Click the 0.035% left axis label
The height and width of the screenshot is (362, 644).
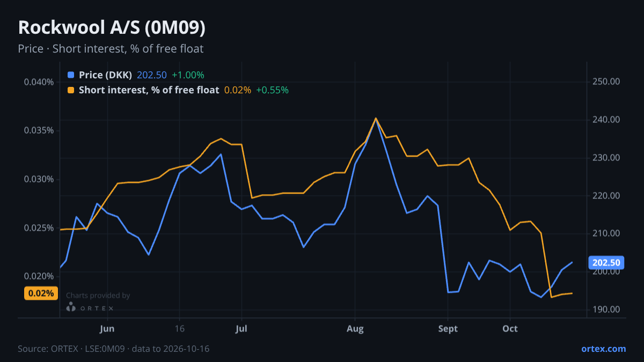[39, 130]
